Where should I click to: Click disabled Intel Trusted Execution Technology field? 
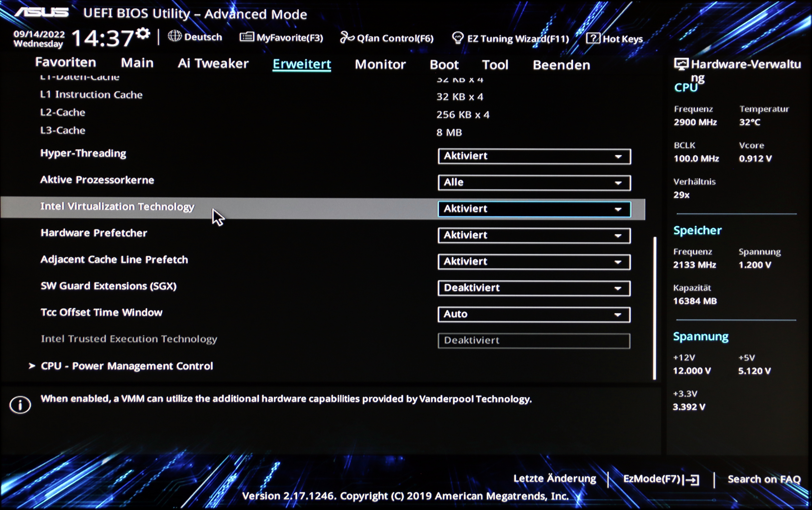click(534, 341)
